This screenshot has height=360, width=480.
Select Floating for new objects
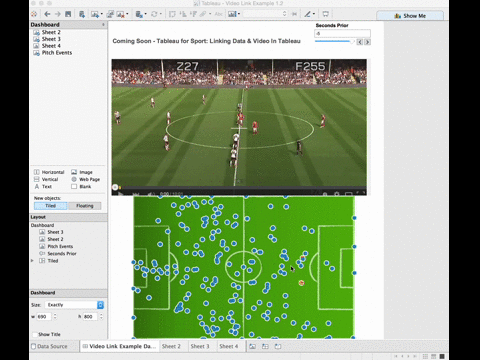[85, 206]
